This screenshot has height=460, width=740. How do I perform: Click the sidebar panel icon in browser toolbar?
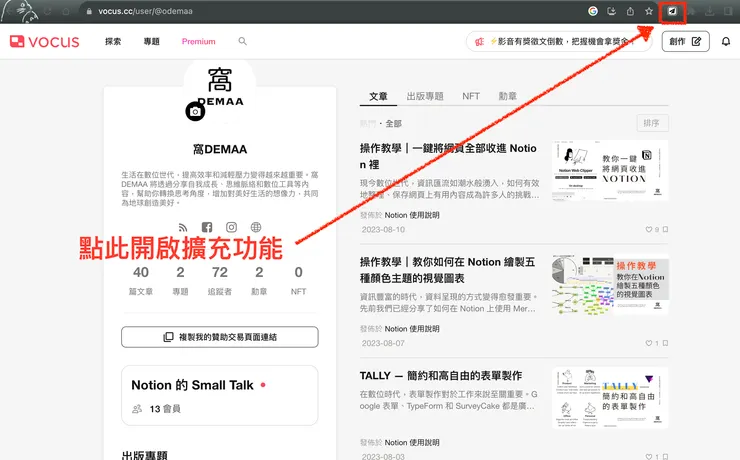728,11
